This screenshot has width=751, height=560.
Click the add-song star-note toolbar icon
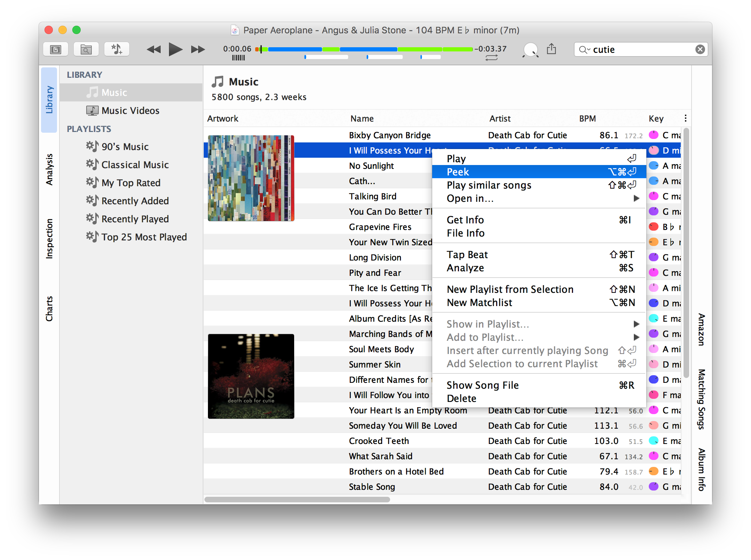(x=116, y=49)
